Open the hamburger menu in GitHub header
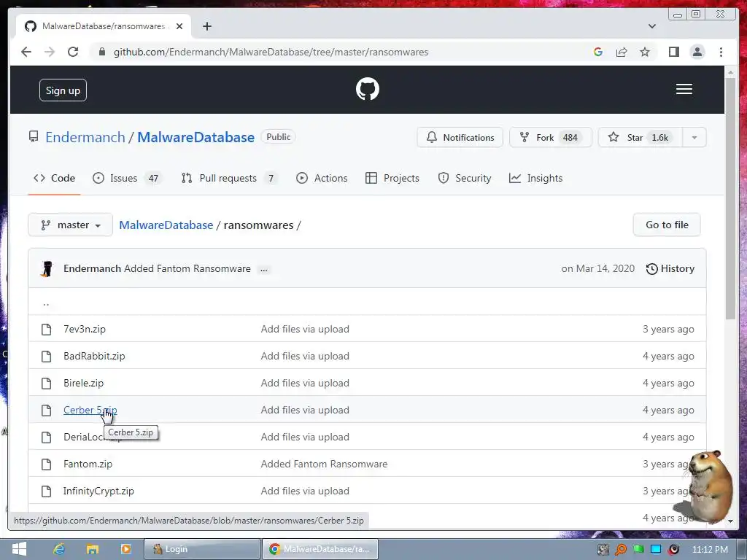 coord(684,89)
